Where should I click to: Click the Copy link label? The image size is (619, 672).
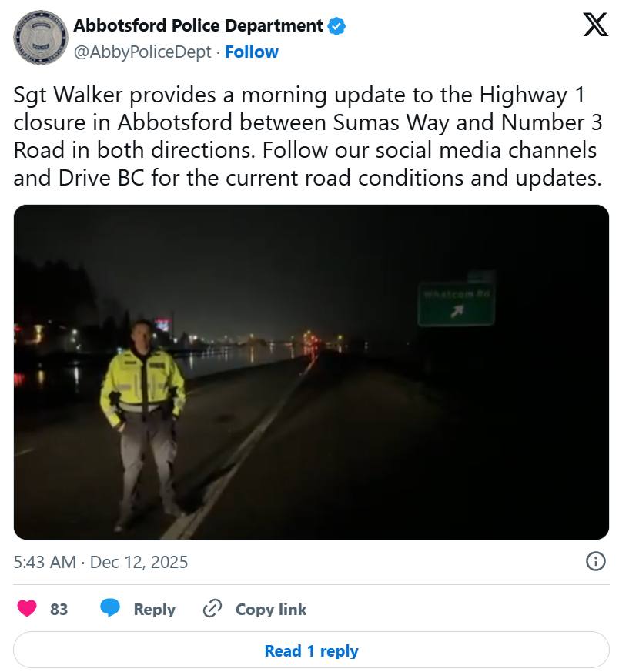tap(271, 609)
